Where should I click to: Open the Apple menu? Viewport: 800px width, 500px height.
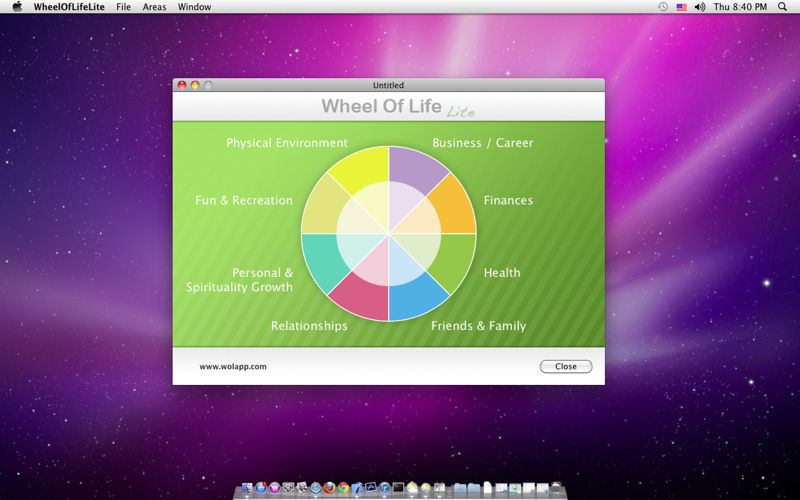[17, 7]
